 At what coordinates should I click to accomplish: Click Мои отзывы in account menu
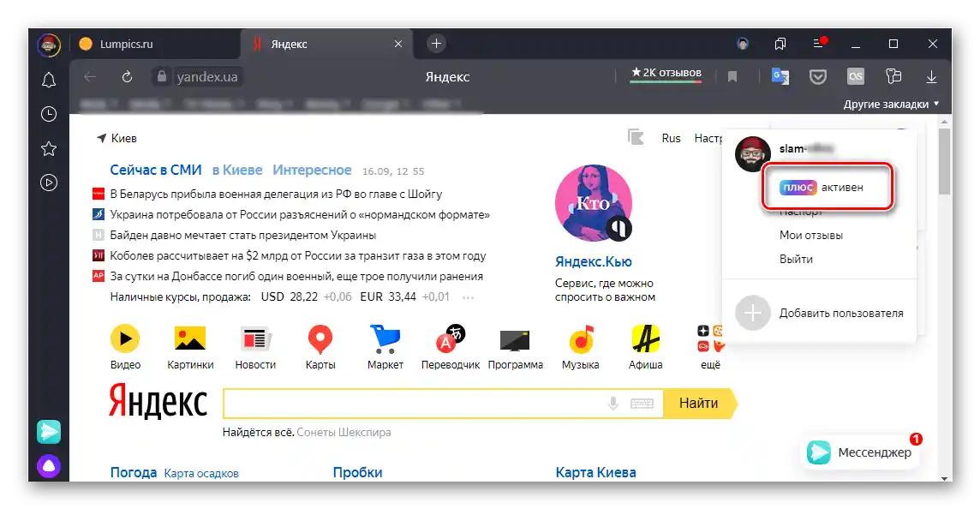pos(811,235)
